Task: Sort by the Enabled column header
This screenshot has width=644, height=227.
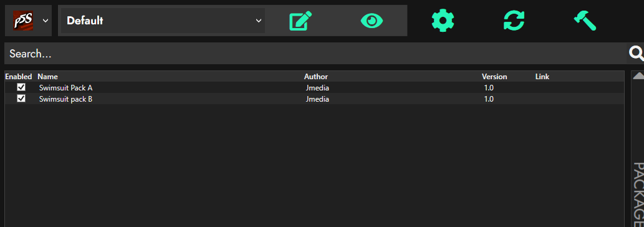Action: pos(19,77)
